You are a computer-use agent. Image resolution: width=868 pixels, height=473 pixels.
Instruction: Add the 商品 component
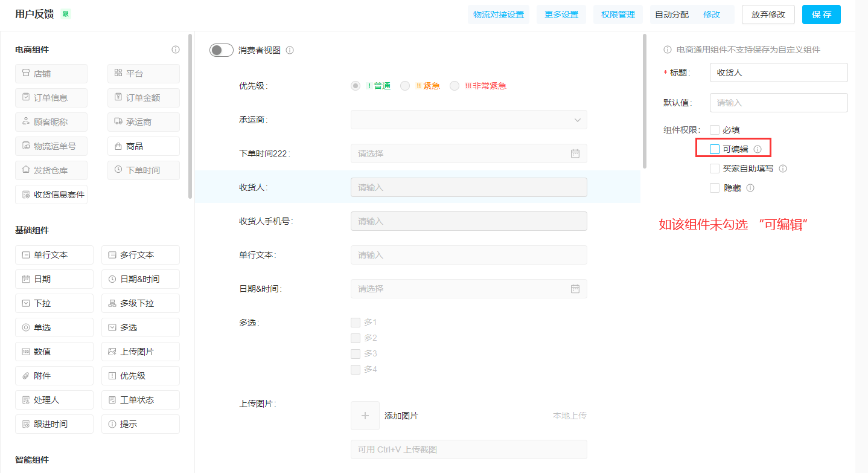pyautogui.click(x=144, y=146)
